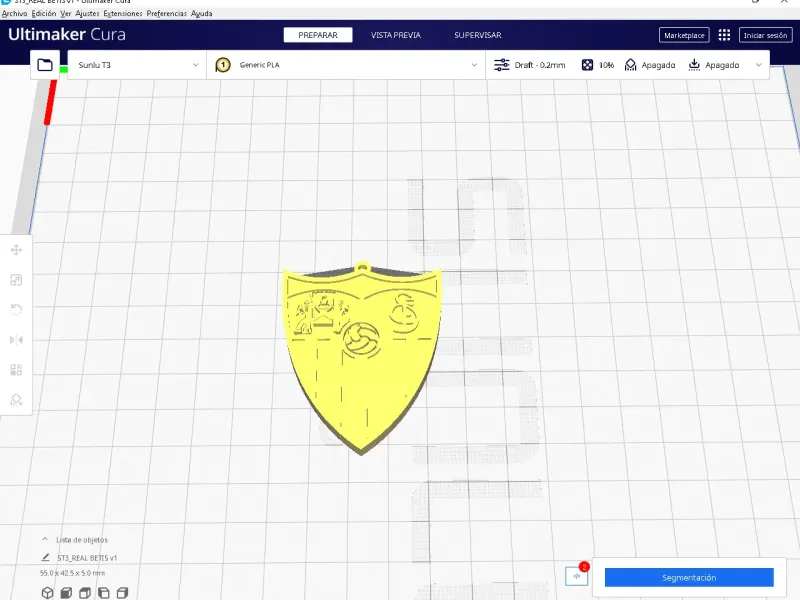The image size is (800, 600).
Task: Click the print settings sliders icon
Action: click(502, 65)
